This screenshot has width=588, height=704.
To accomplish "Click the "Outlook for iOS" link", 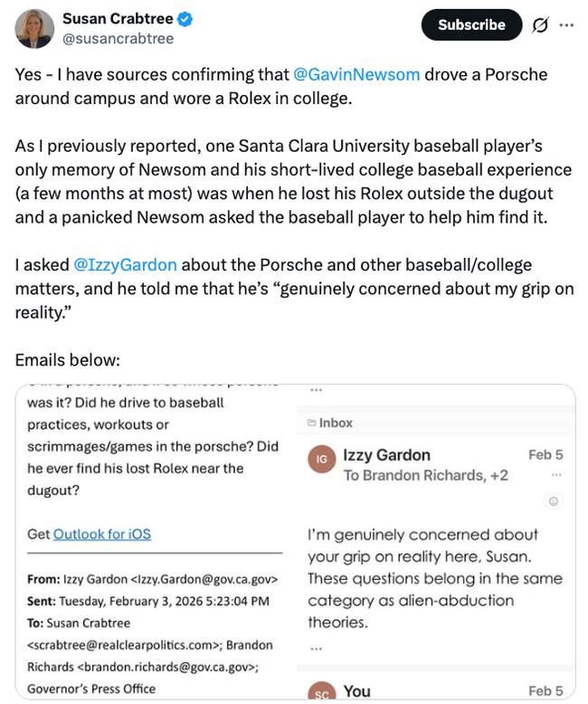I will (102, 534).
